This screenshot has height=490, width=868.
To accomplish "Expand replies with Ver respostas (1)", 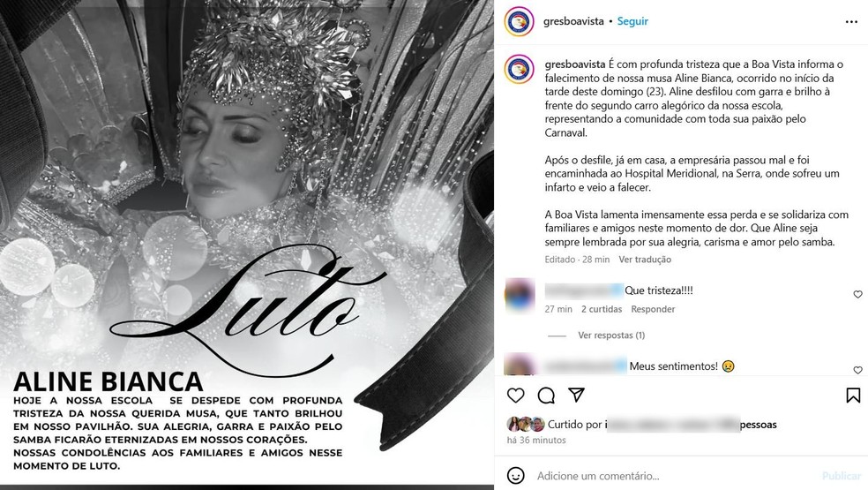I will pyautogui.click(x=611, y=335).
